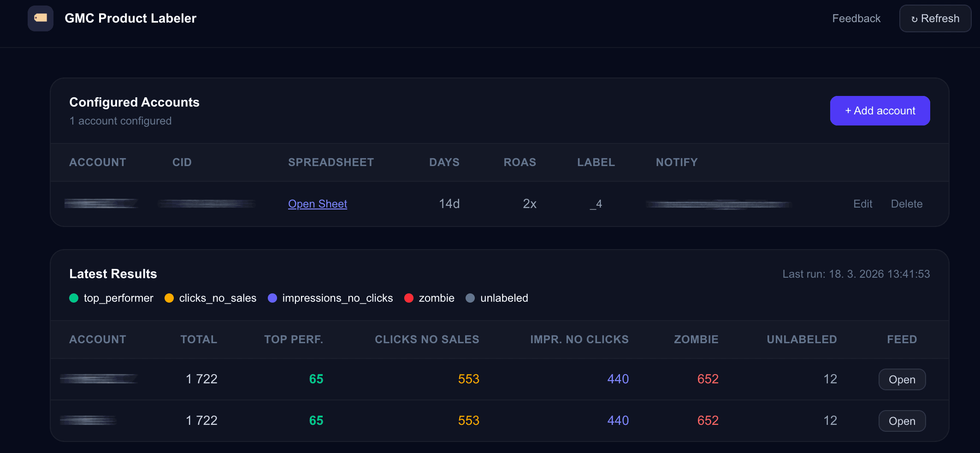980x453 pixels.
Task: Click the purple impressions_no_clicks legend dot
Action: [x=272, y=298]
